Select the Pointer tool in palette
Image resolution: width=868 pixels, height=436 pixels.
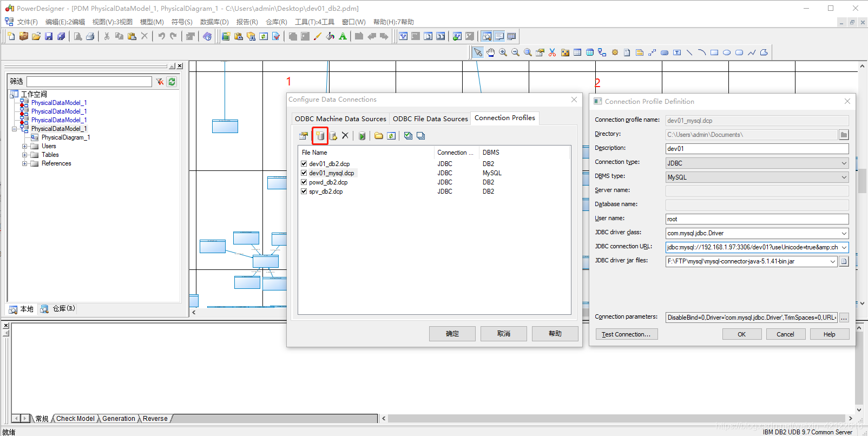(x=478, y=52)
